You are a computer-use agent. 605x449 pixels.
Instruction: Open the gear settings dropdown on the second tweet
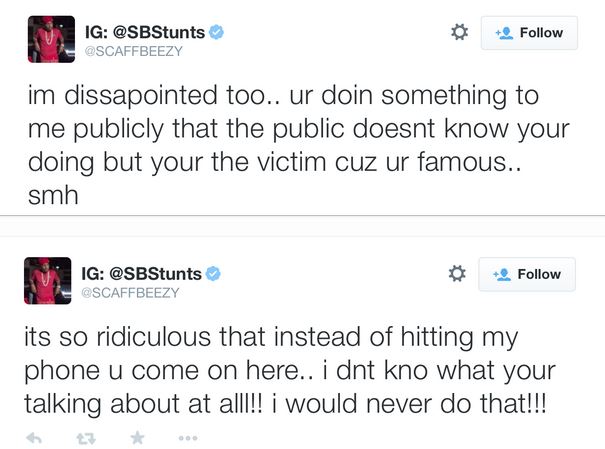pos(458,273)
